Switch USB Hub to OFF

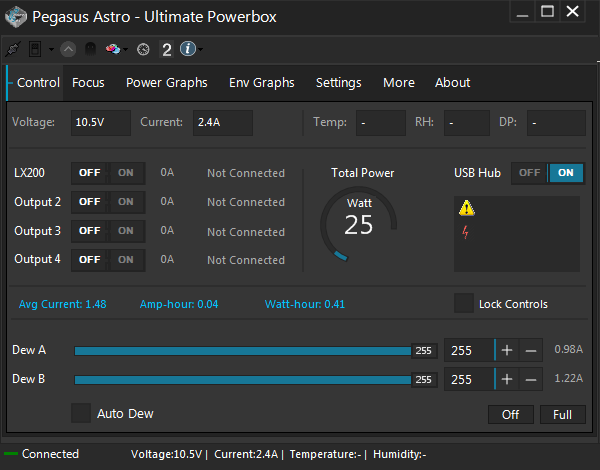[530, 173]
